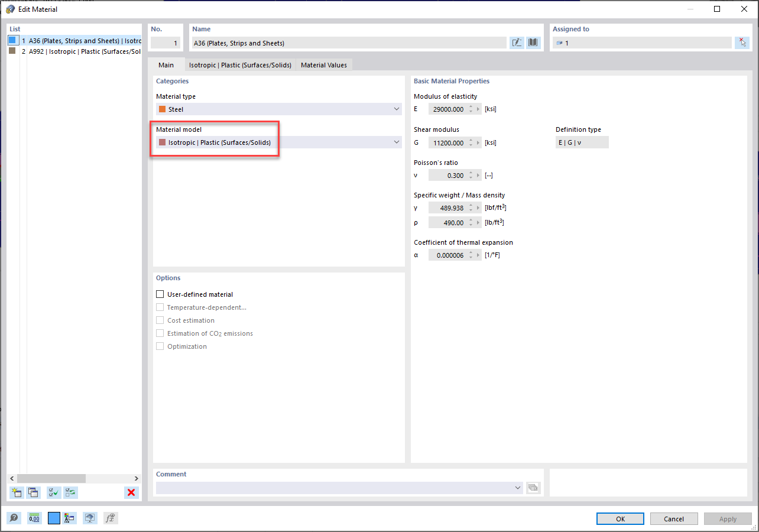759x532 pixels.
Task: Open help with the question mark icon
Action: pos(14,518)
